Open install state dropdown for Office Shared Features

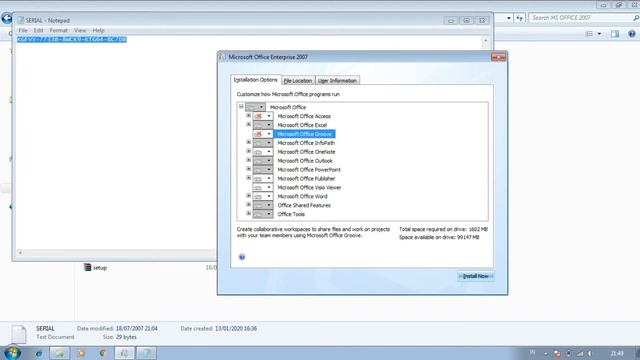click(x=263, y=205)
